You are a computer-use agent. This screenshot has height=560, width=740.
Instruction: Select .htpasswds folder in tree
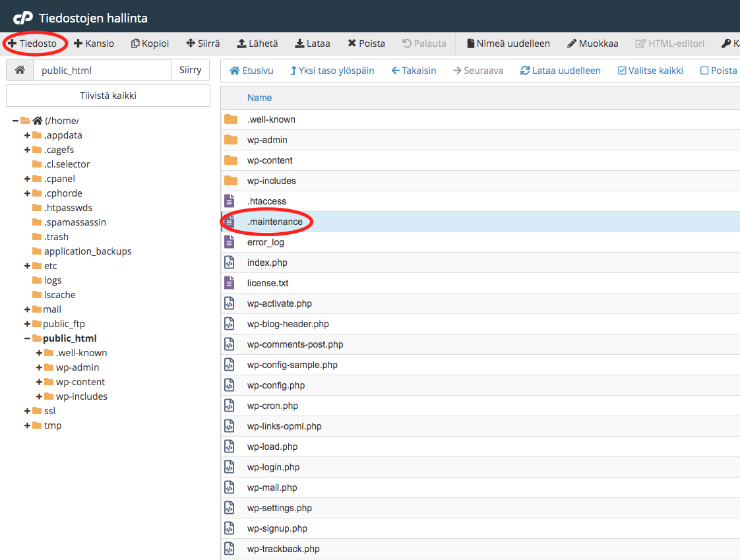pos(68,208)
